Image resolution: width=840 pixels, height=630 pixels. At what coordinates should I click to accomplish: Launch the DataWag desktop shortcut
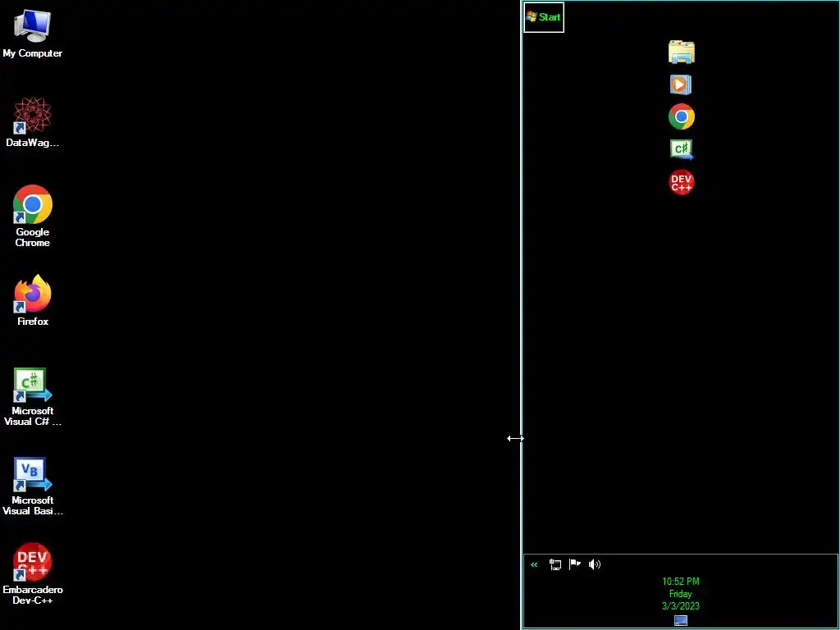tap(32, 122)
